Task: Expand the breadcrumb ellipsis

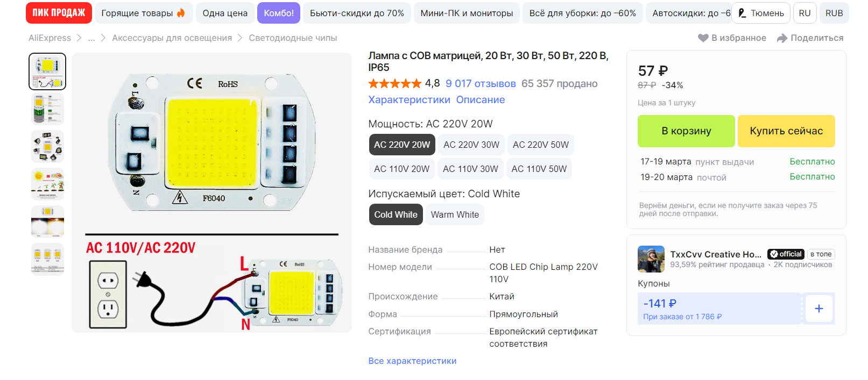Action: coord(91,38)
